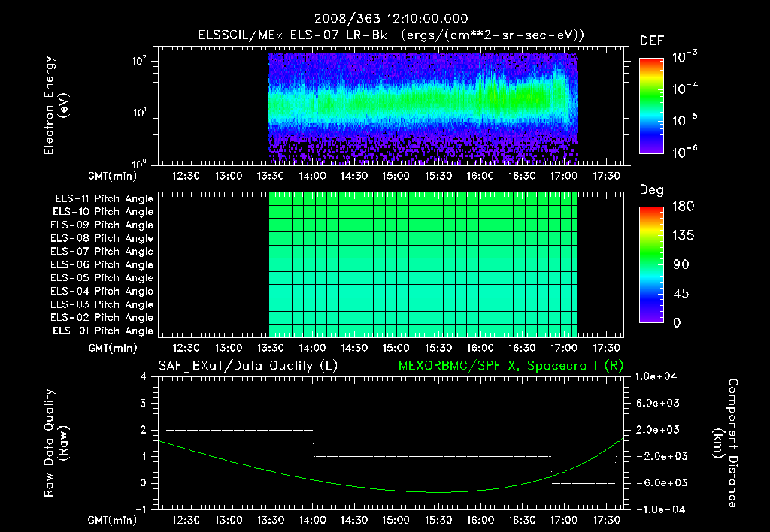Click the data quality line at level 1

click(432, 456)
